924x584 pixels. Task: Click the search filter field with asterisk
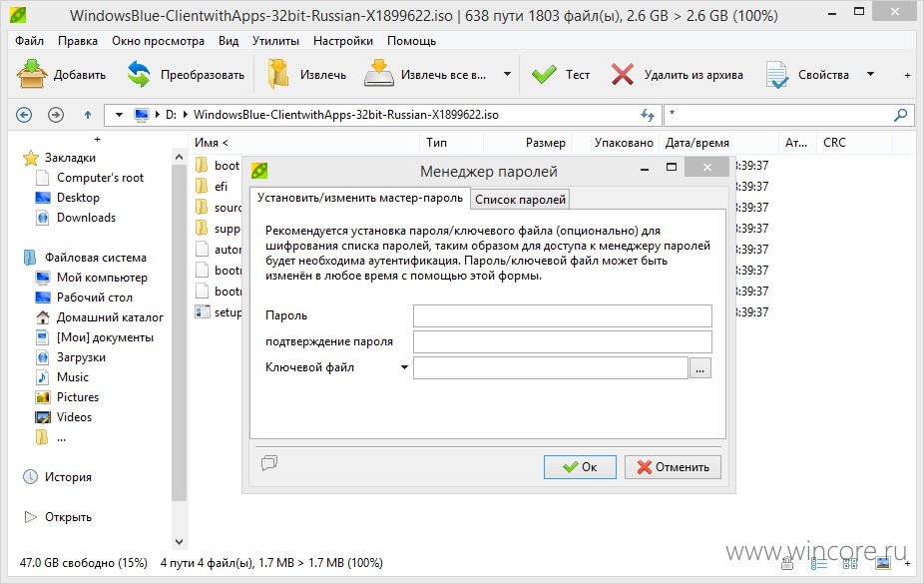tap(778, 115)
